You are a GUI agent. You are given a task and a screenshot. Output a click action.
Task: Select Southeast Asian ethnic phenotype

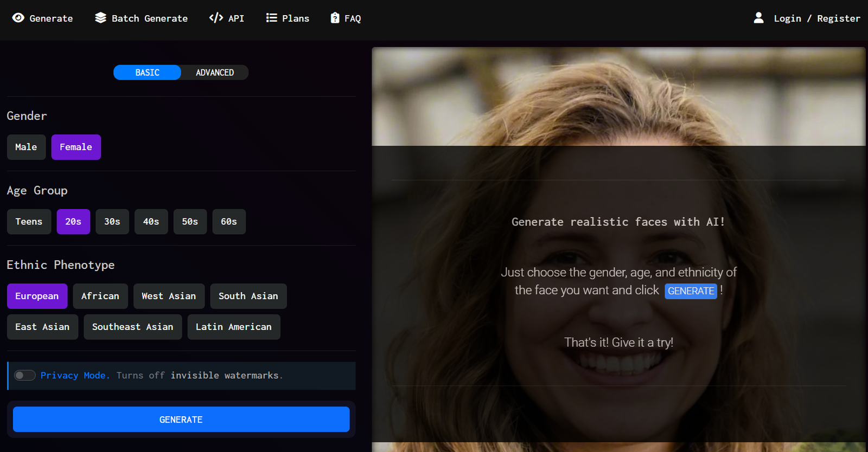point(133,327)
